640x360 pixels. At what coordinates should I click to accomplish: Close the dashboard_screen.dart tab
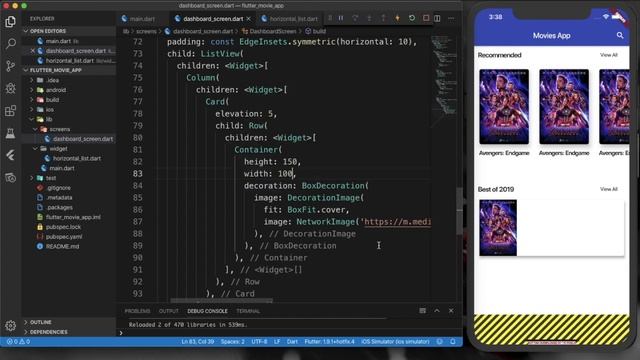(249, 19)
